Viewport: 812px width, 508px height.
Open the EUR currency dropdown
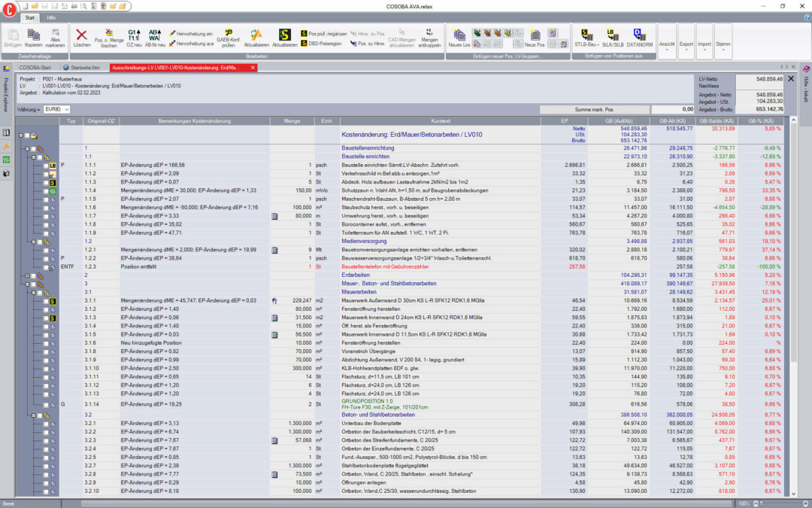[x=56, y=109]
